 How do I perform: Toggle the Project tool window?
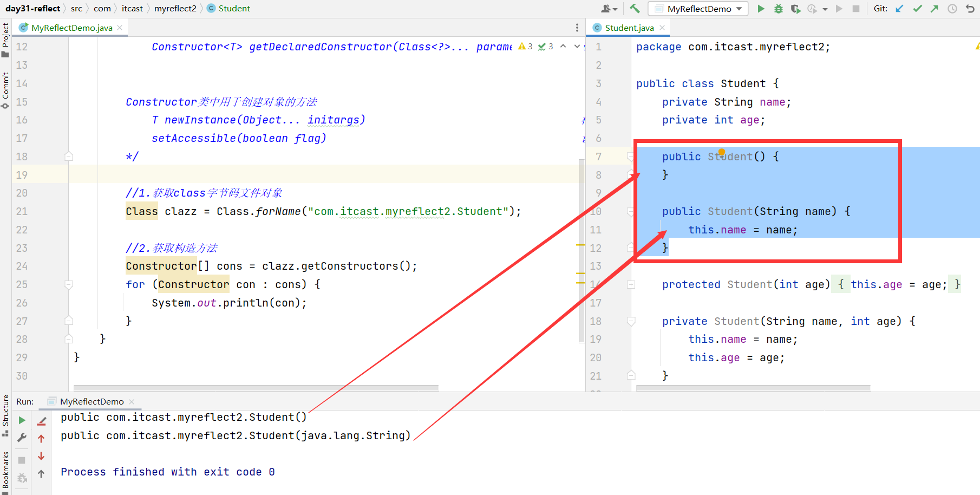click(5, 40)
